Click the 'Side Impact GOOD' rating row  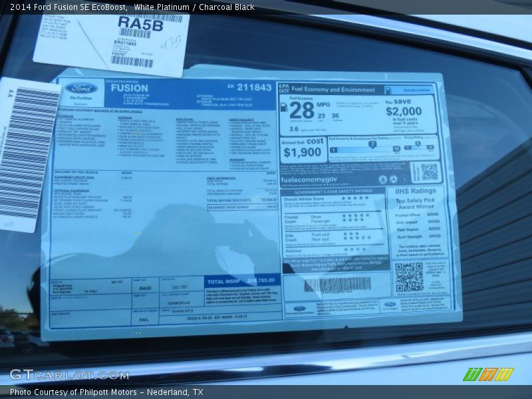point(418,222)
